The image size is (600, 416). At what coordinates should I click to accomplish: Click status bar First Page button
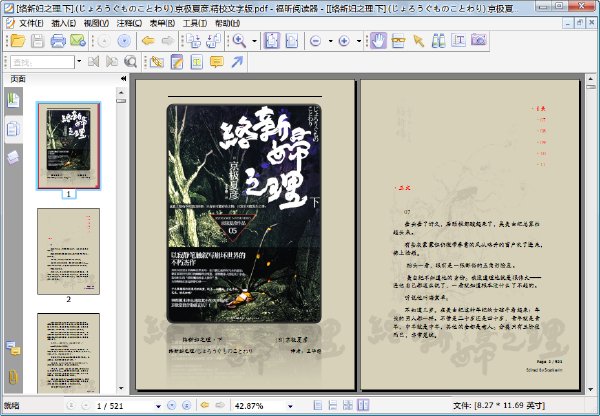tap(71, 405)
